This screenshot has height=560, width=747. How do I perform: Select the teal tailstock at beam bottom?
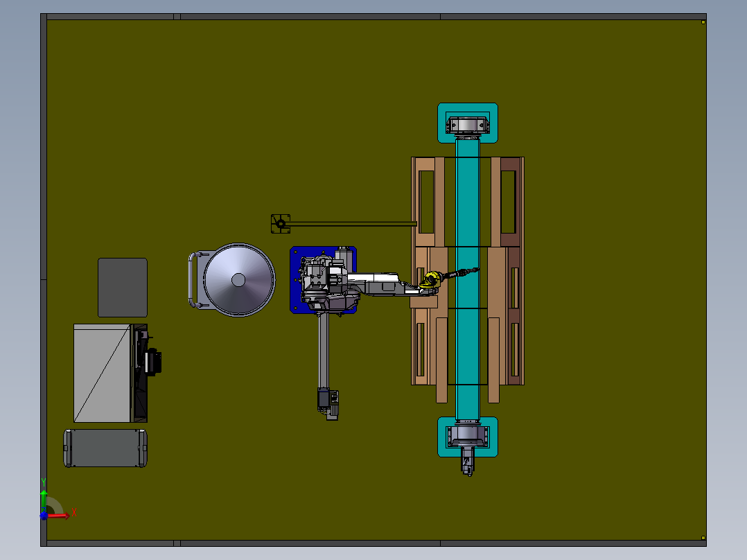[x=468, y=437]
